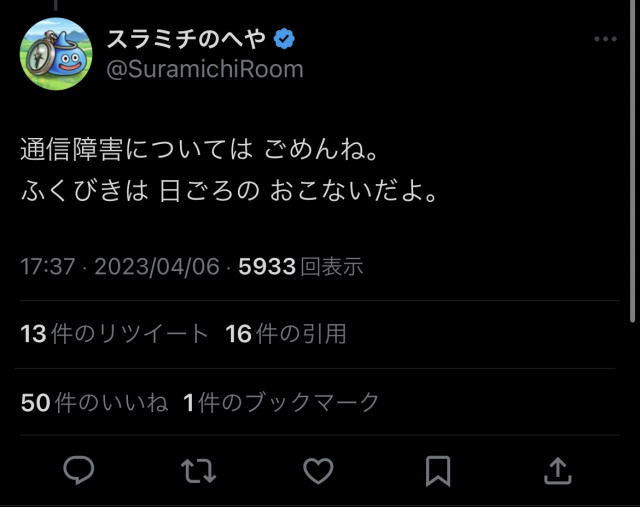Viewport: 640px width, 507px height.
Task: Click the second tweet line ふくびきは 日ごろの
Action: click(x=230, y=190)
